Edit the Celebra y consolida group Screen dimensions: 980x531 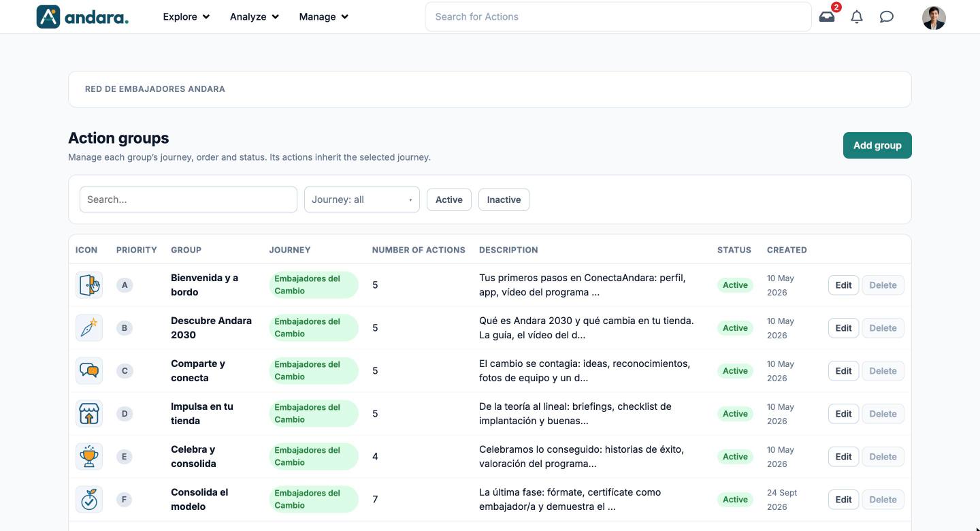click(x=844, y=457)
